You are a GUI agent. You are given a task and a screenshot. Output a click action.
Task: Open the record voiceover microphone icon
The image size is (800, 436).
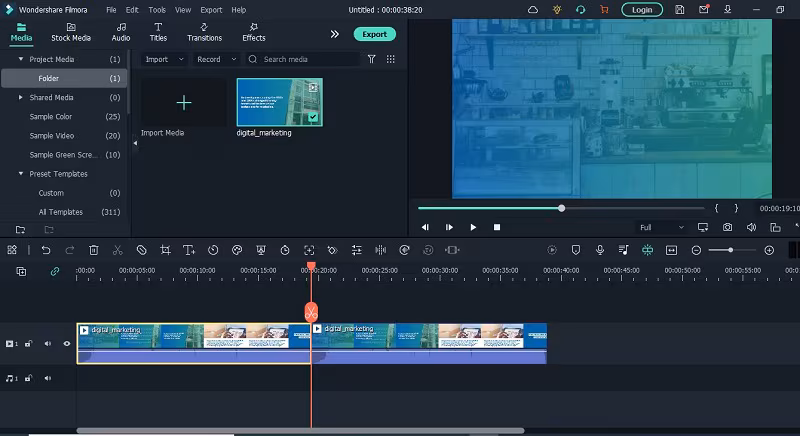coord(600,250)
